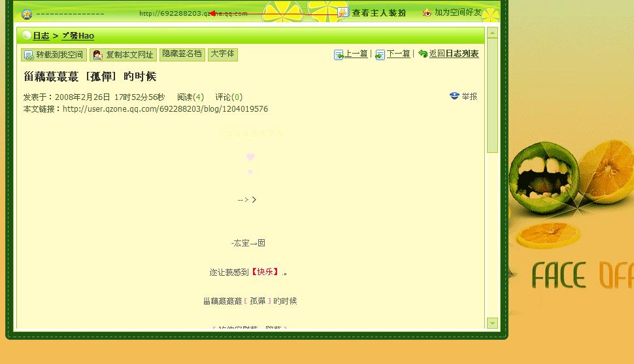Screen dimensions: 634x364
Task: Click the 复制本文网址 copy URL button
Action: pos(124,55)
